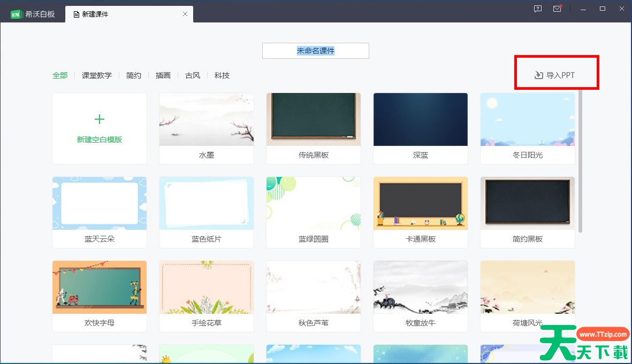
Task: Choose the 蓝天云朵 template thumbnail
Action: pyautogui.click(x=100, y=203)
